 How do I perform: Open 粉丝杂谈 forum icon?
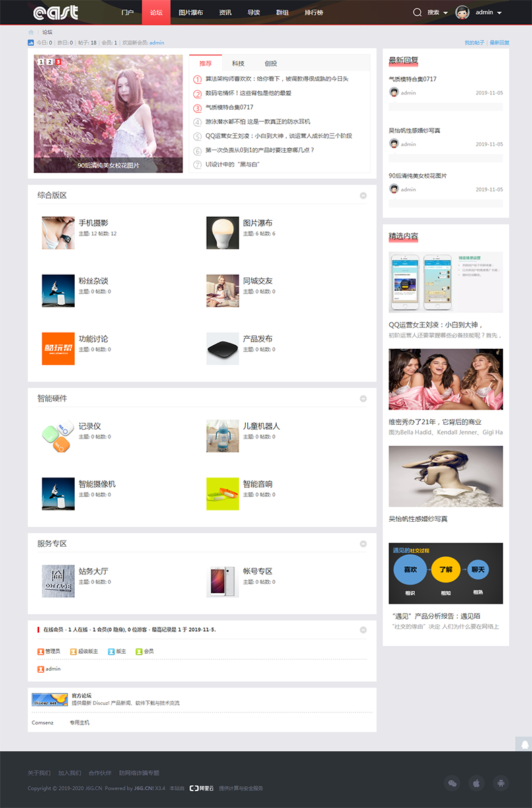pyautogui.click(x=58, y=291)
